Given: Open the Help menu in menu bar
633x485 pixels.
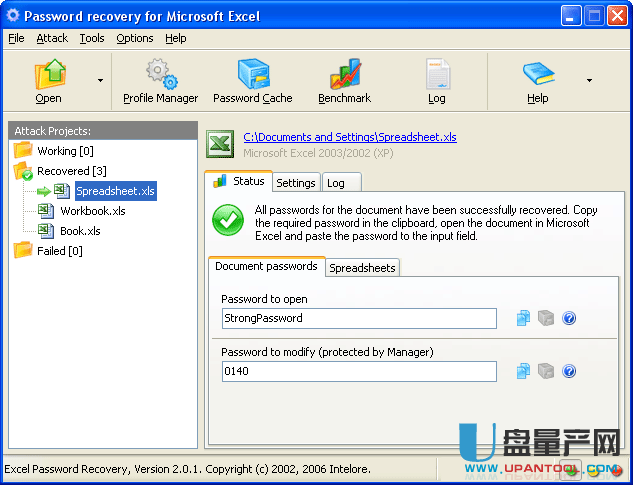Looking at the screenshot, I should tap(176, 38).
